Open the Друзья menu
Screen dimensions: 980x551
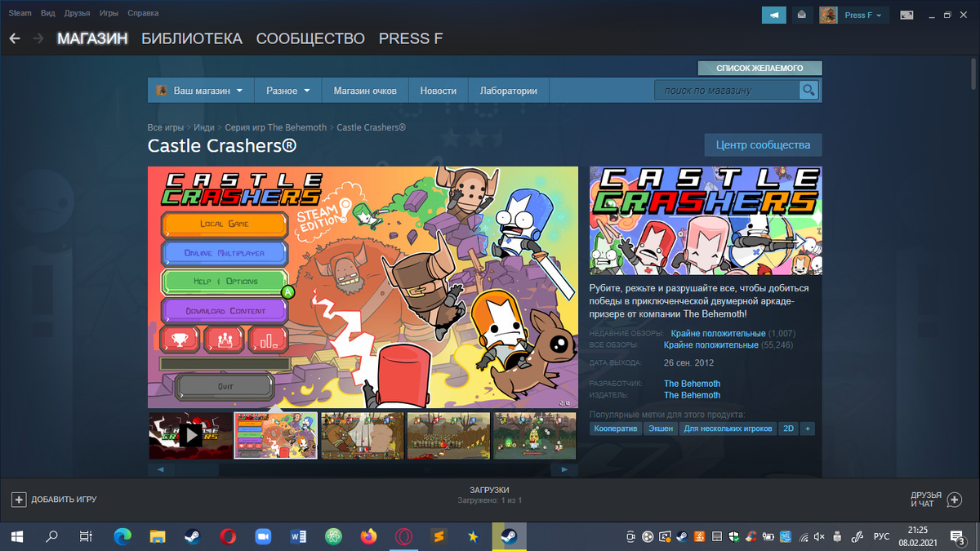[x=77, y=14]
